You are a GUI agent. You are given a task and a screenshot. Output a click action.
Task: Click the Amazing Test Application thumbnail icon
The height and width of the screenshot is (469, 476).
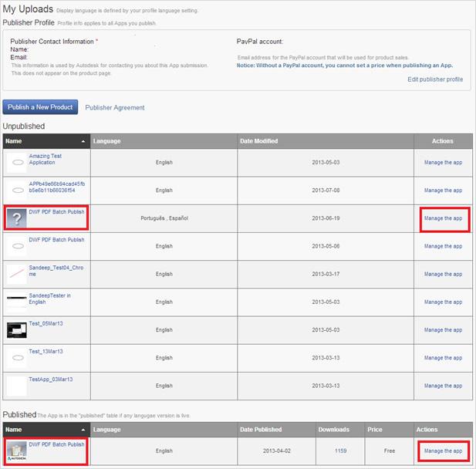17,163
